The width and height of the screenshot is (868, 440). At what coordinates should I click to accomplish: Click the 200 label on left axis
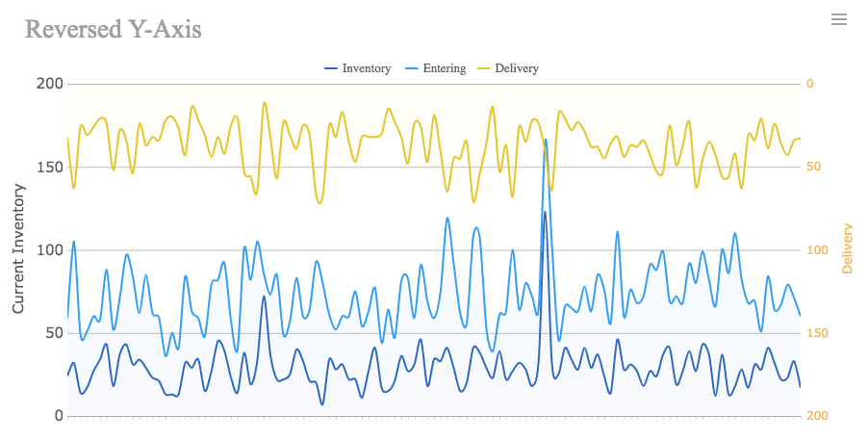coord(51,84)
